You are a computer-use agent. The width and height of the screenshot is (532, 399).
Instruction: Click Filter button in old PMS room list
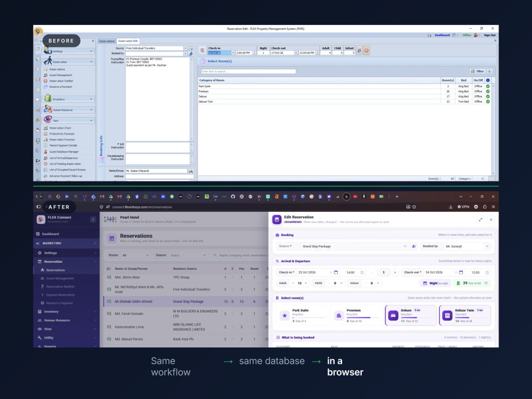[x=477, y=71]
